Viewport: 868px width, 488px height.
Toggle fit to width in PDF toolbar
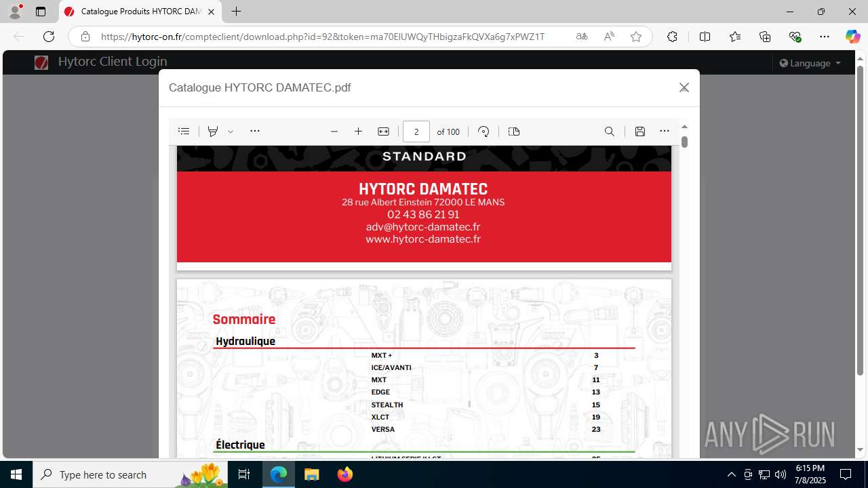coord(383,131)
